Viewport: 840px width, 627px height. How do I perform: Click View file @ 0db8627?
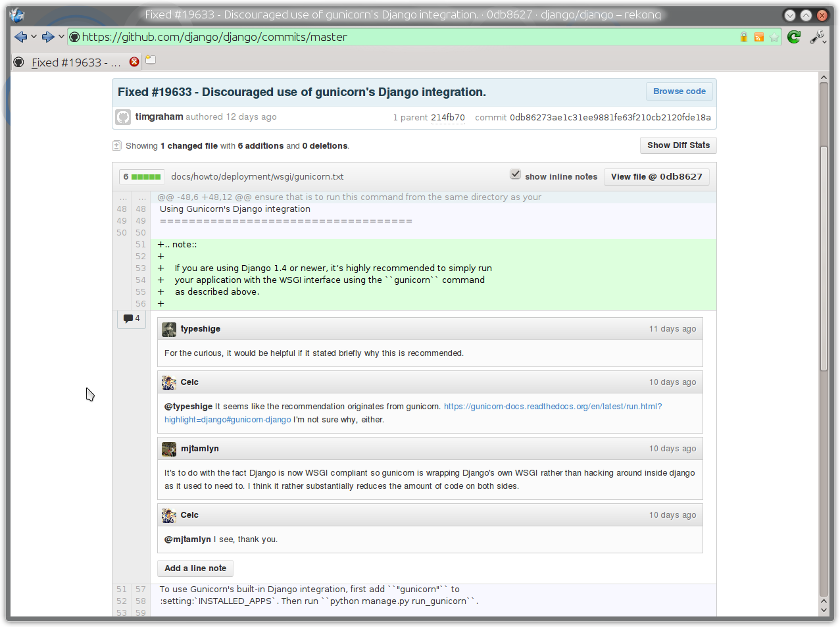pos(656,176)
